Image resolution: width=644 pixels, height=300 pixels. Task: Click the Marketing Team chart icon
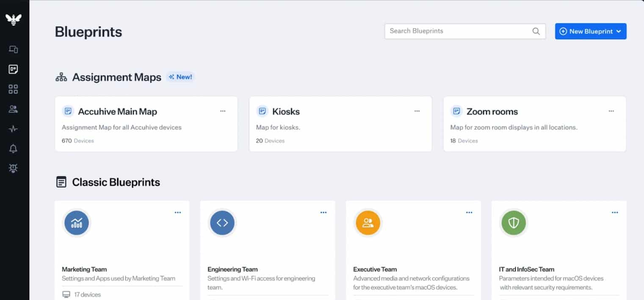click(x=77, y=223)
